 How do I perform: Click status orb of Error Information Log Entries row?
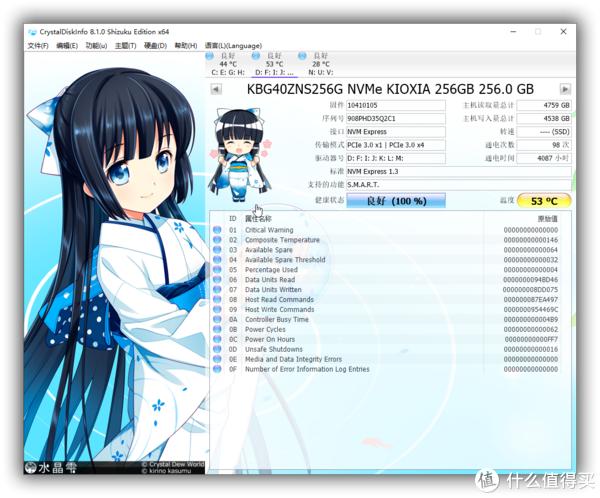click(217, 369)
